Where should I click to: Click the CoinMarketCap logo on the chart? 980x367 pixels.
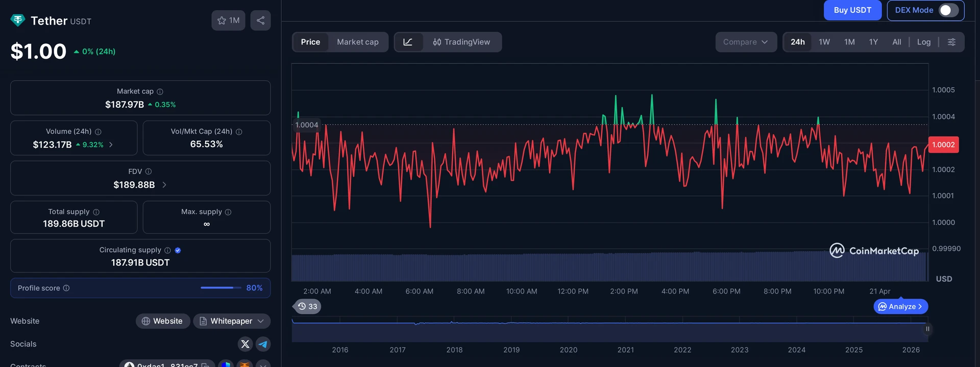coord(874,251)
